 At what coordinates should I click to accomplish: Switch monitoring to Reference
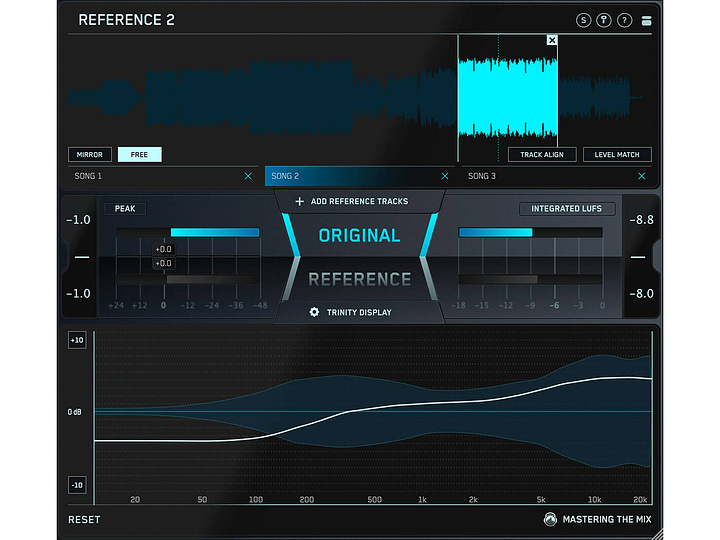click(360, 279)
